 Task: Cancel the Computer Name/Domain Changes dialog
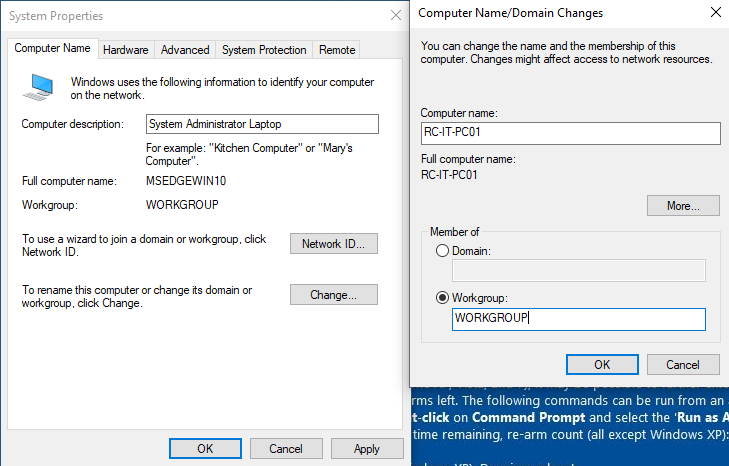click(x=683, y=365)
